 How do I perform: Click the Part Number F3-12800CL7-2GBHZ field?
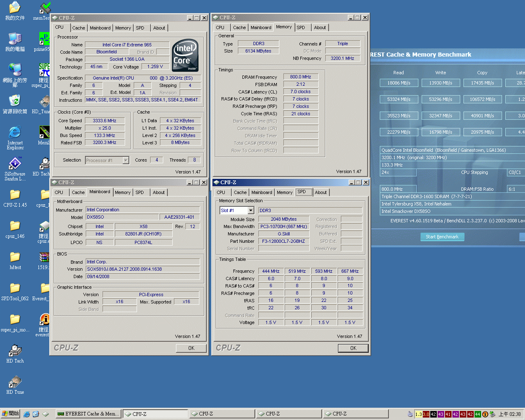(x=284, y=241)
